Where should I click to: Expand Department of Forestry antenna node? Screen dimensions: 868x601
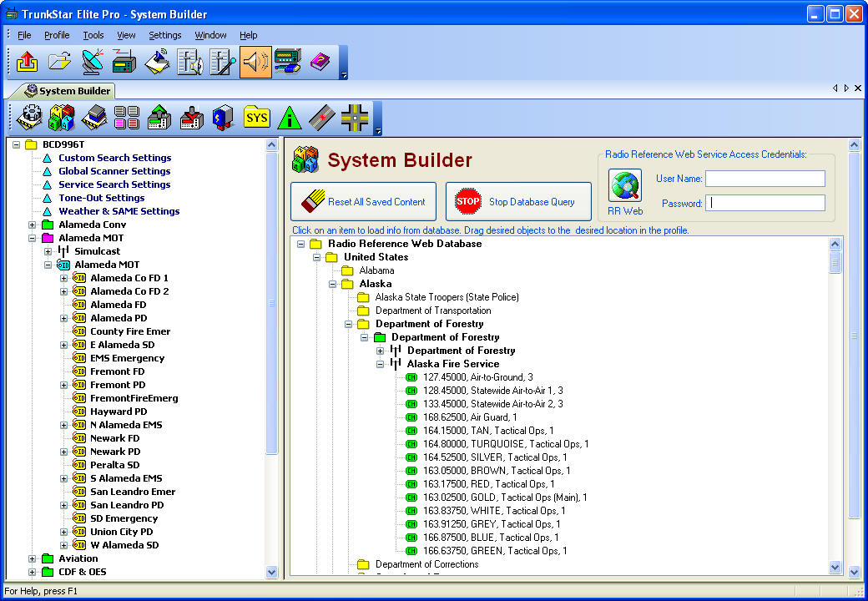pyautogui.click(x=381, y=351)
